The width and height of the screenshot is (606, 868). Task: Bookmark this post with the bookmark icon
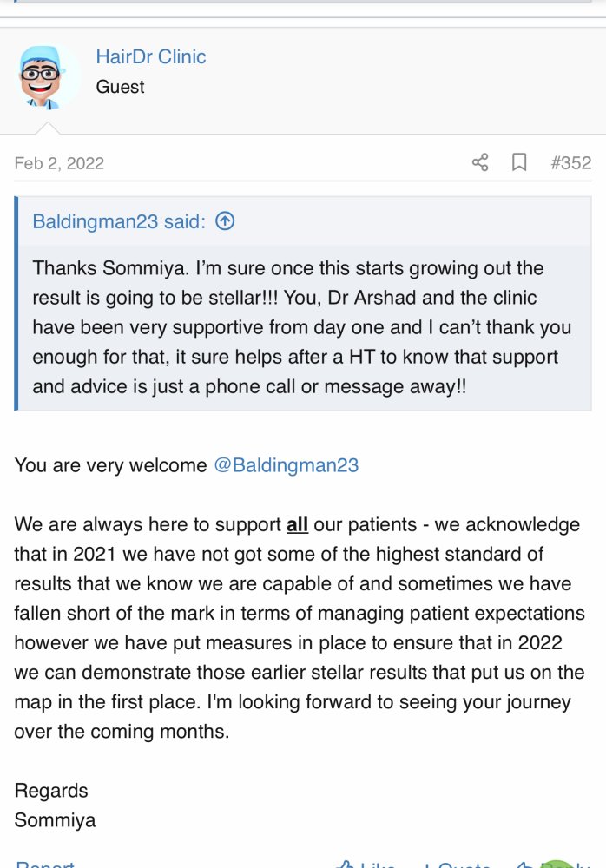point(519,162)
